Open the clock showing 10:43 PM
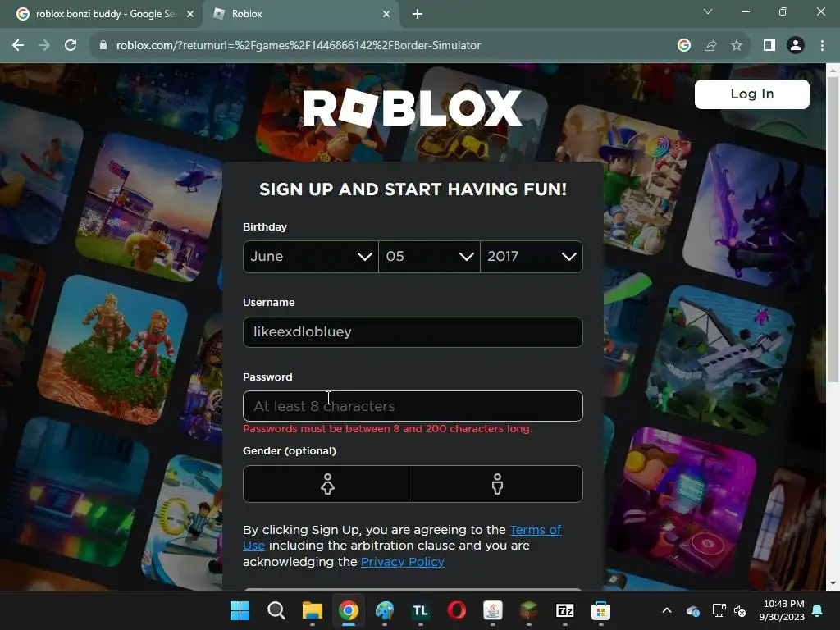This screenshot has width=840, height=630. (x=782, y=610)
